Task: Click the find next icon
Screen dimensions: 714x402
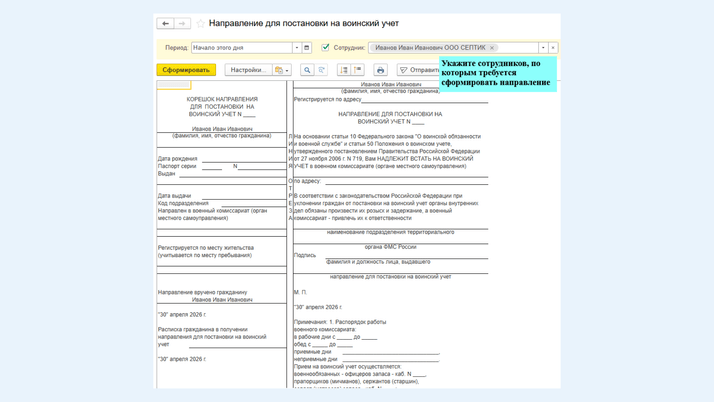Action: 321,70
